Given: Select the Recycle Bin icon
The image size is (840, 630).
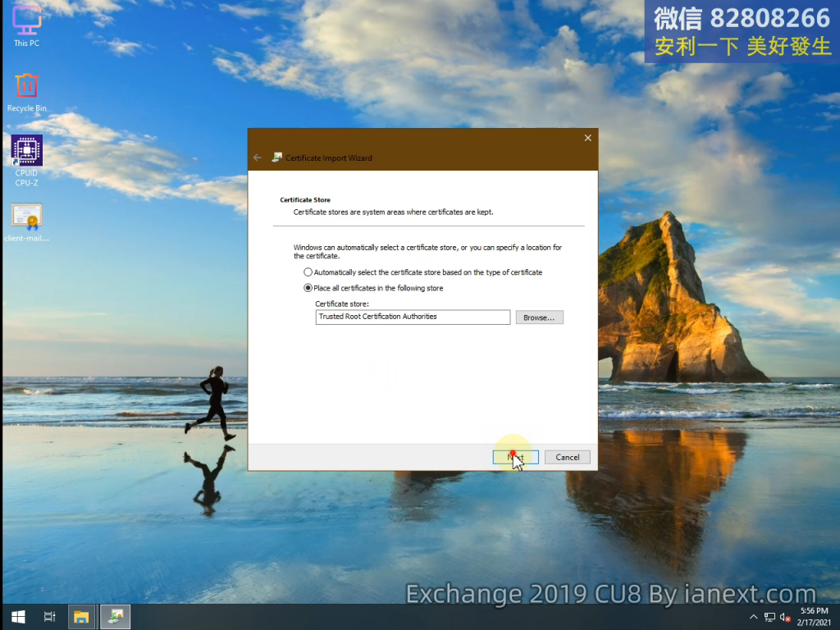Looking at the screenshot, I should coord(26,89).
